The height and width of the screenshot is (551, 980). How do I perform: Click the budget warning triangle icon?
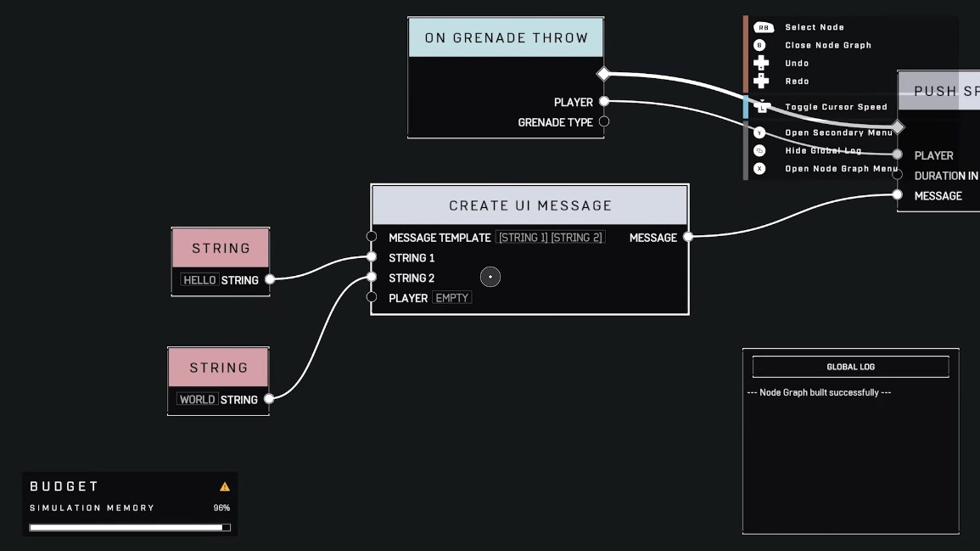pos(224,486)
